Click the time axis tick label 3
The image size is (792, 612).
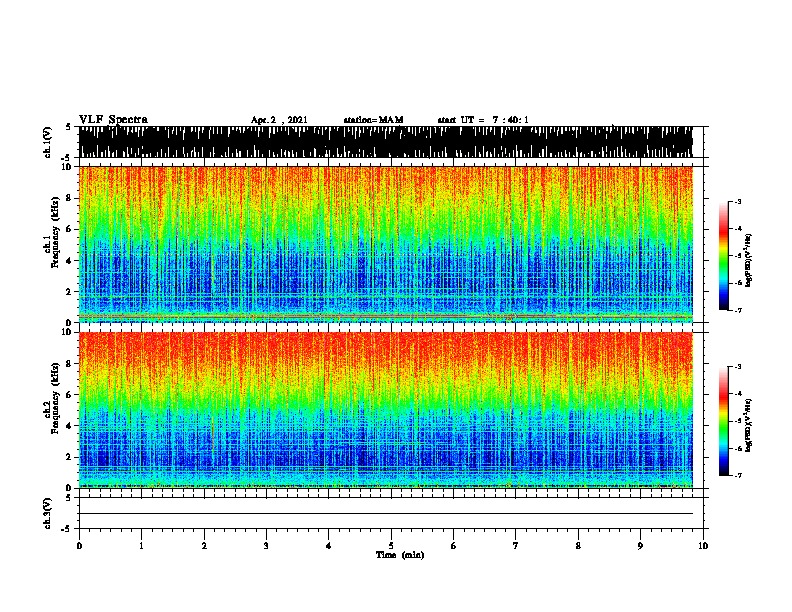266,546
